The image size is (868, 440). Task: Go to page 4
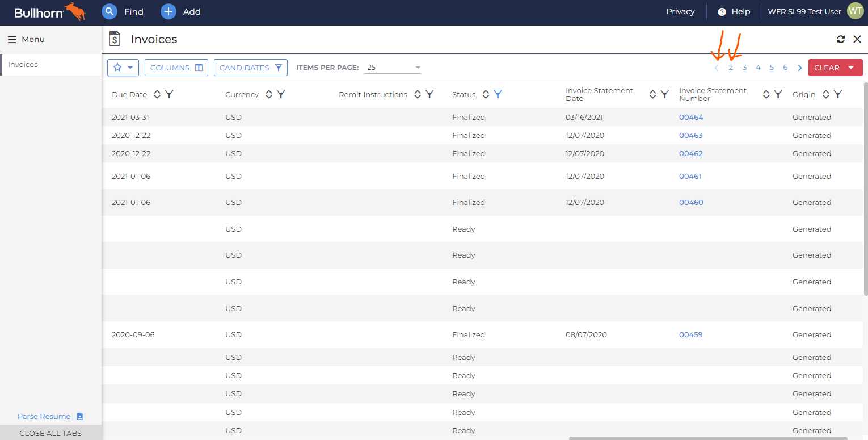(758, 68)
